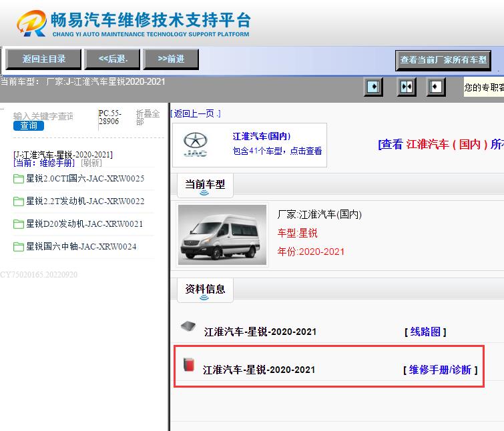This screenshot has height=431, width=504.
Task: Click 当前：维修手册 link
Action: point(44,163)
